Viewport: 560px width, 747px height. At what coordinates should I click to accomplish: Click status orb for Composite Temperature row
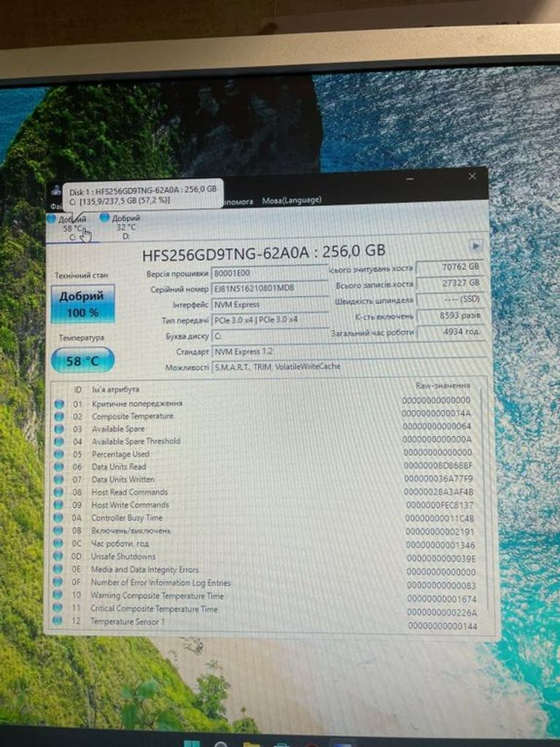pyautogui.click(x=59, y=416)
